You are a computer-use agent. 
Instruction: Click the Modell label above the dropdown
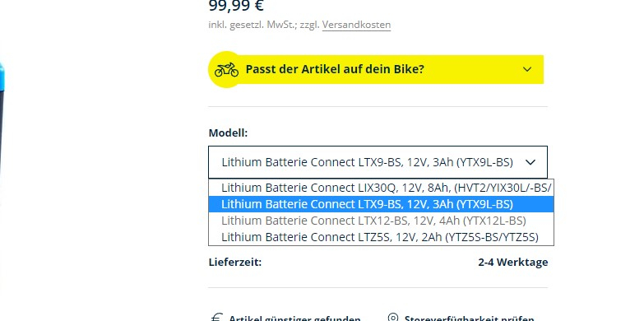(x=228, y=133)
